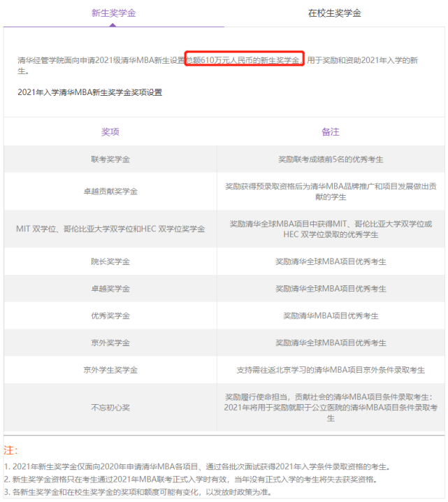Click the 备注 text in the 京外奖学金 row
448x502 pixels.
[331, 343]
